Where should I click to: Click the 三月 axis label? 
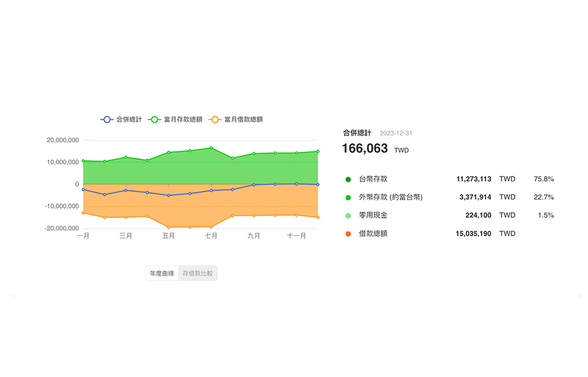[126, 236]
